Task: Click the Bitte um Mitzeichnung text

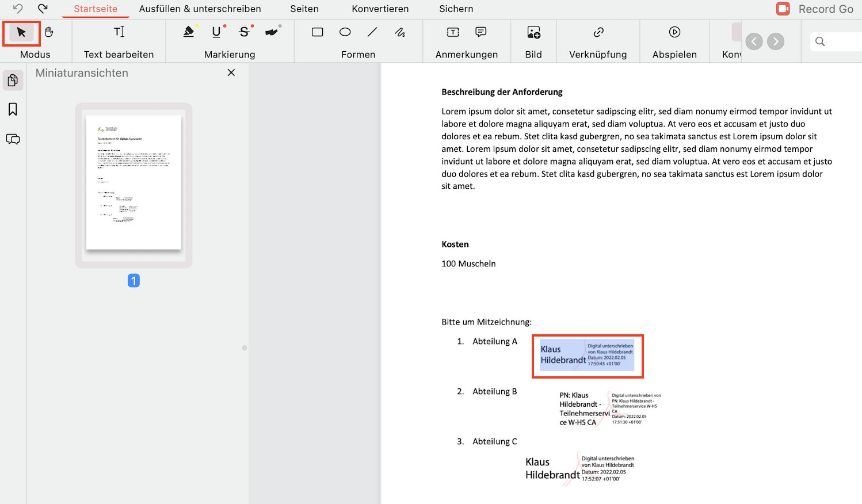Action: tap(487, 322)
